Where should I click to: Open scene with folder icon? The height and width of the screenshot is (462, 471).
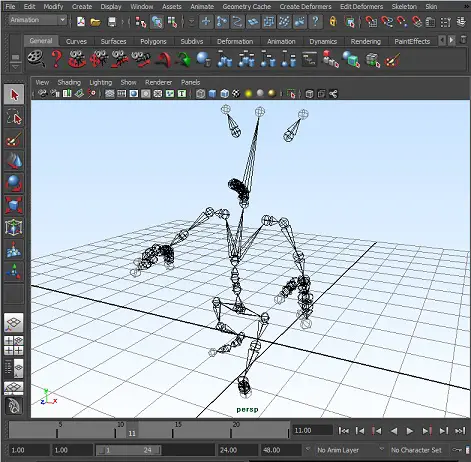click(x=95, y=22)
